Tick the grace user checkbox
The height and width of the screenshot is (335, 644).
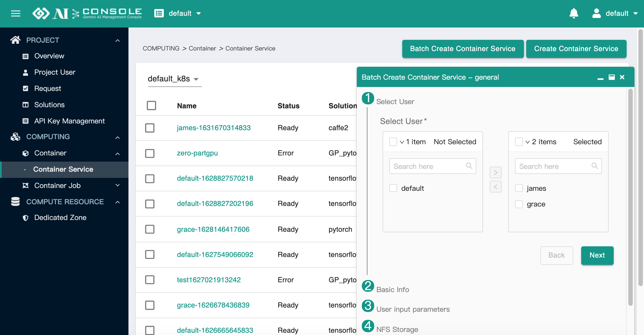519,204
